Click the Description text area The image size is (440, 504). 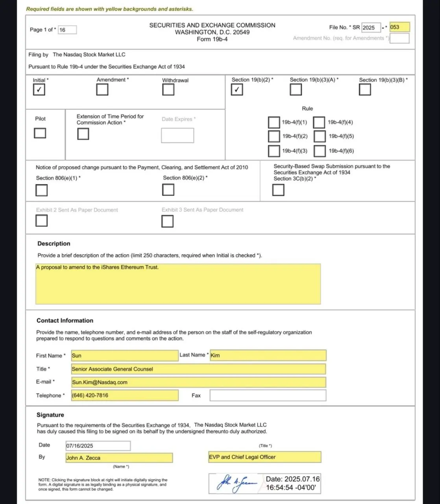178,284
